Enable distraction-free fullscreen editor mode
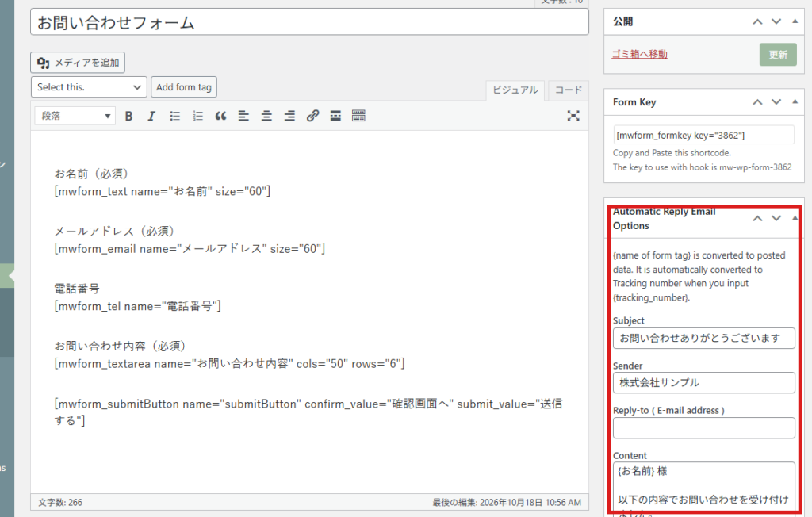The image size is (812, 517). (x=573, y=116)
